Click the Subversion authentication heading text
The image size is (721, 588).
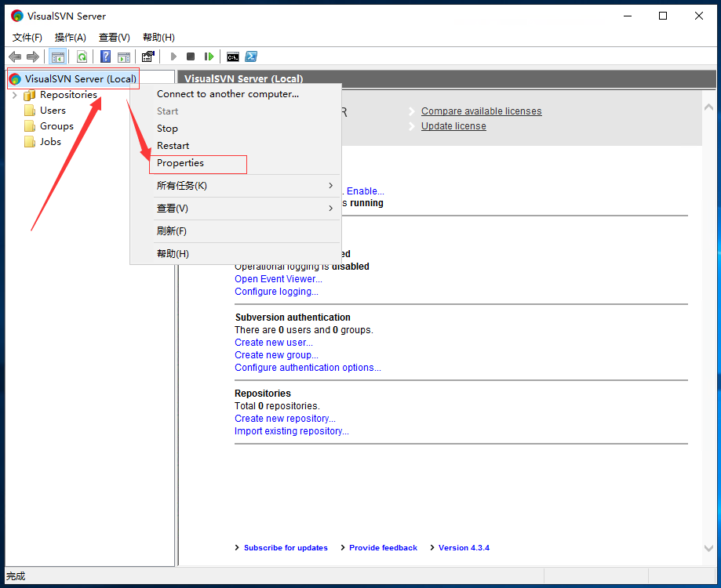pyautogui.click(x=293, y=318)
